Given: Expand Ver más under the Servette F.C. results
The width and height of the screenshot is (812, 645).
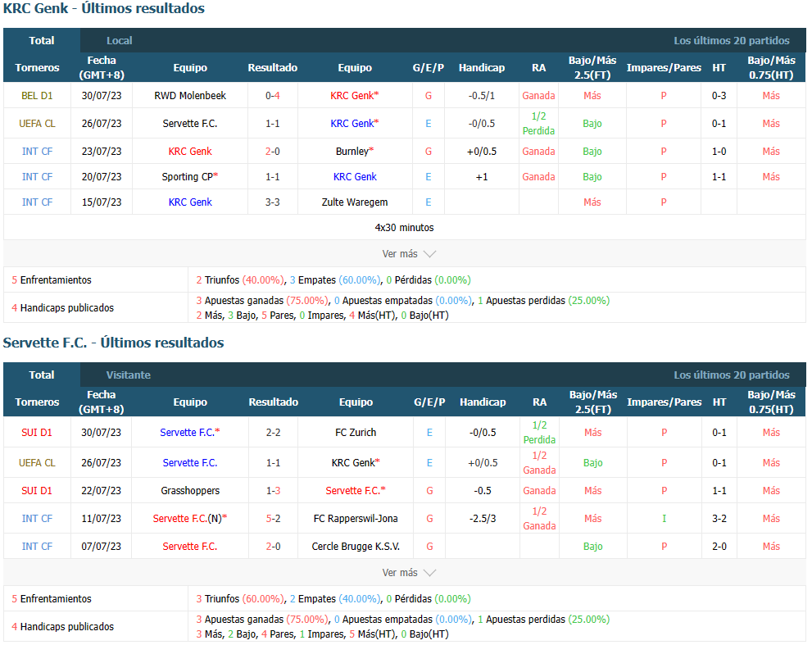Looking at the screenshot, I should tap(409, 573).
